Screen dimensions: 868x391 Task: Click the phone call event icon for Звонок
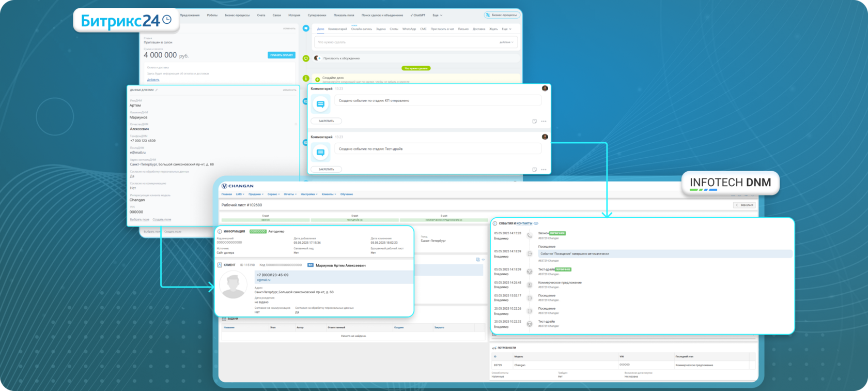pos(530,235)
